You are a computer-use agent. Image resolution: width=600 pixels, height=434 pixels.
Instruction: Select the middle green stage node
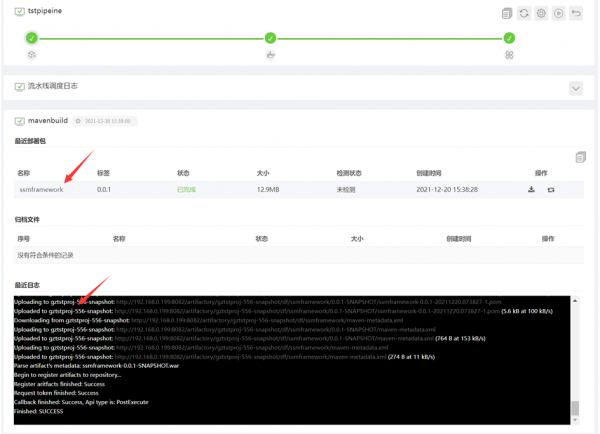[x=271, y=38]
